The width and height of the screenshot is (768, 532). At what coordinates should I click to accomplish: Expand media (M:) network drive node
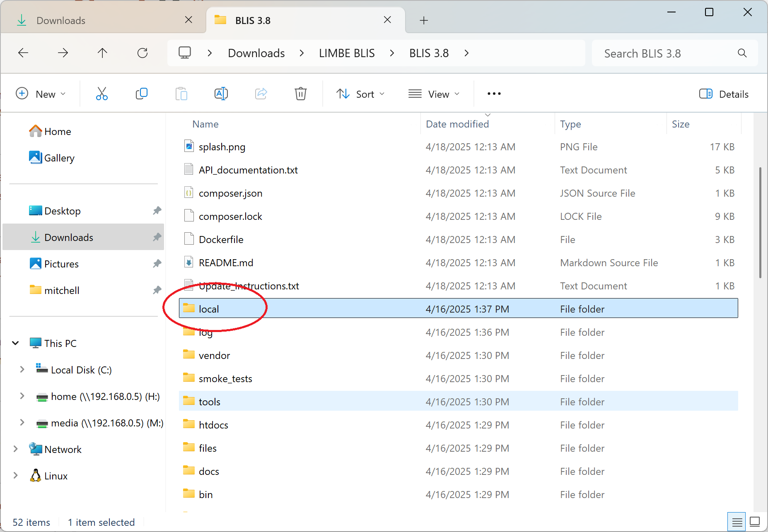coord(22,422)
